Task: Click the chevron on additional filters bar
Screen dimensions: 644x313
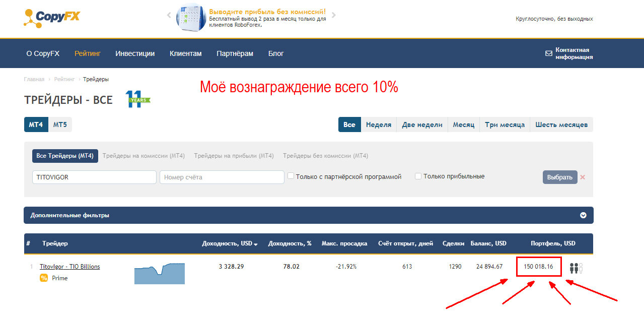Action: (x=583, y=215)
